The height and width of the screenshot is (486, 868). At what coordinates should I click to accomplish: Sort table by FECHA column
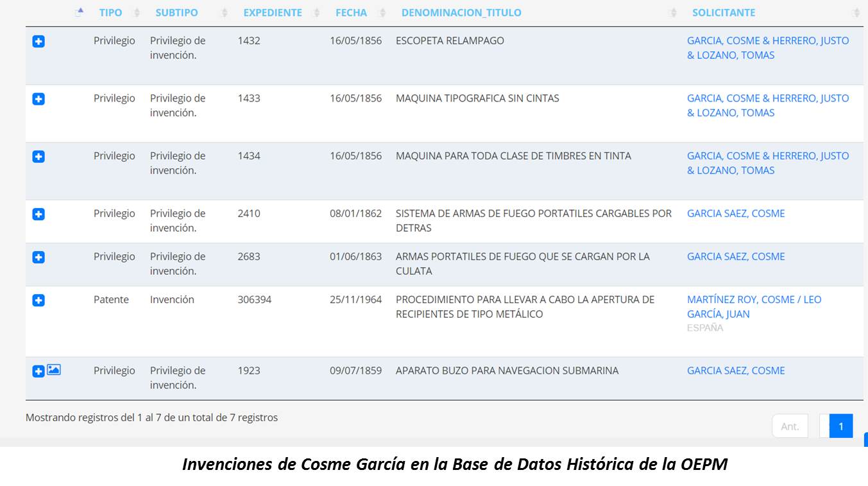pyautogui.click(x=351, y=13)
